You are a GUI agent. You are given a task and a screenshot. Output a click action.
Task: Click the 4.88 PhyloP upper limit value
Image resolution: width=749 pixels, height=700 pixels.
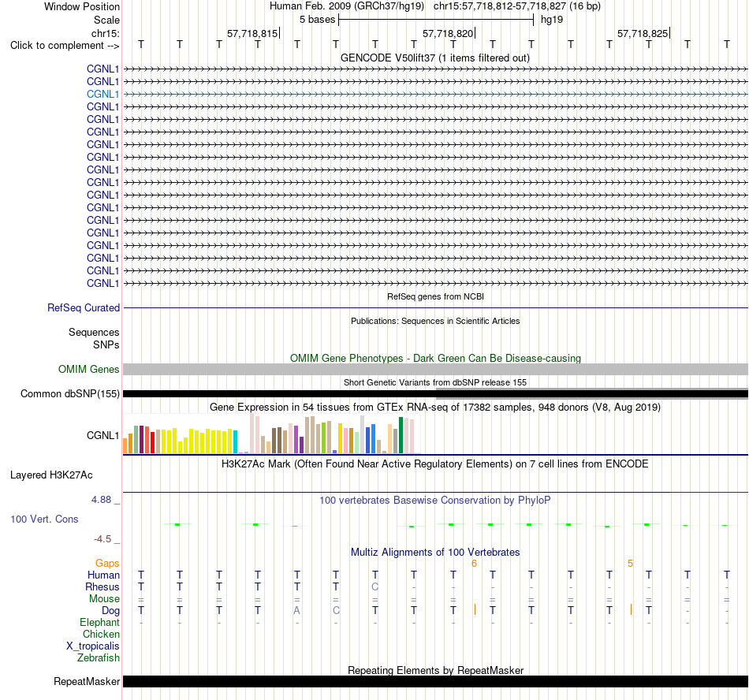[x=101, y=500]
